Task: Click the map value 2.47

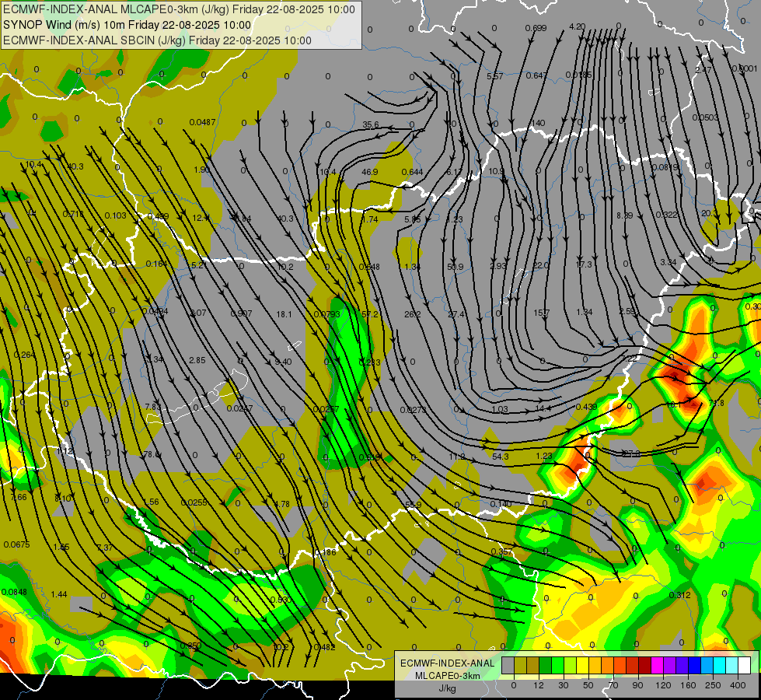Action: [703, 71]
